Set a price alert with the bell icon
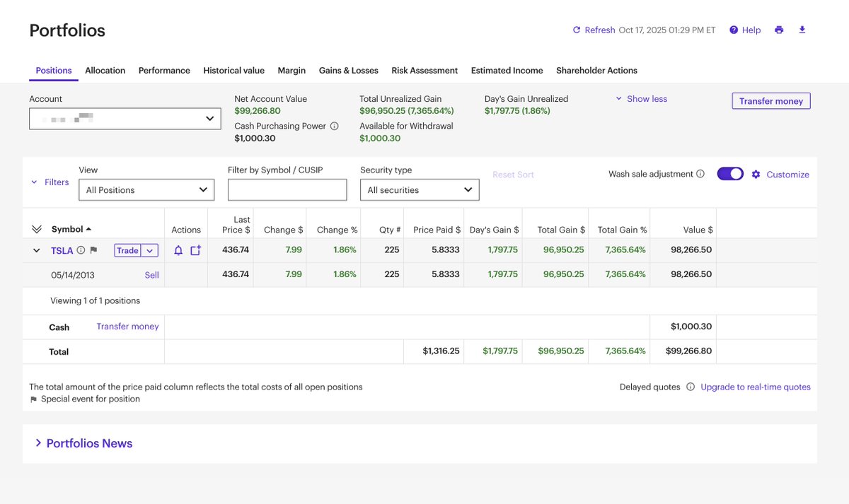This screenshot has width=849, height=504. pos(178,250)
